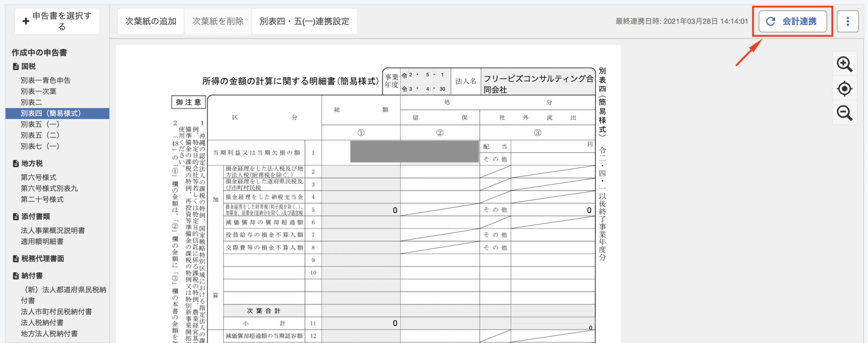The height and width of the screenshot is (343, 868).
Task: Click the 会計連携 sync button
Action: 792,21
